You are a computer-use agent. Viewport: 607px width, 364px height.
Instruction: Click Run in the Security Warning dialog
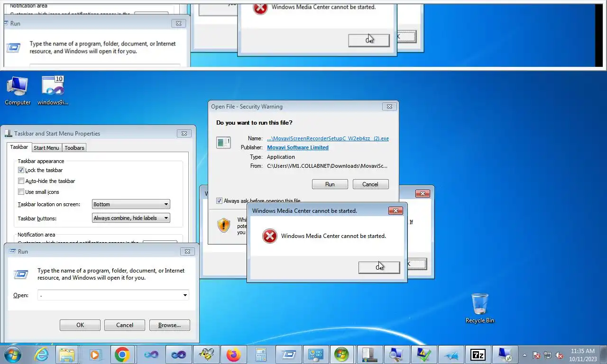(x=330, y=184)
